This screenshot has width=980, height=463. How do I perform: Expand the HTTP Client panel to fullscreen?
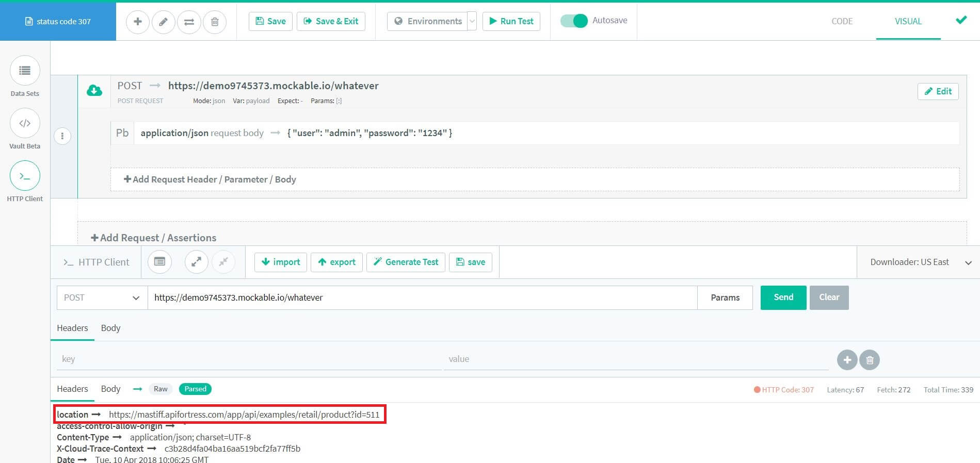tap(196, 262)
